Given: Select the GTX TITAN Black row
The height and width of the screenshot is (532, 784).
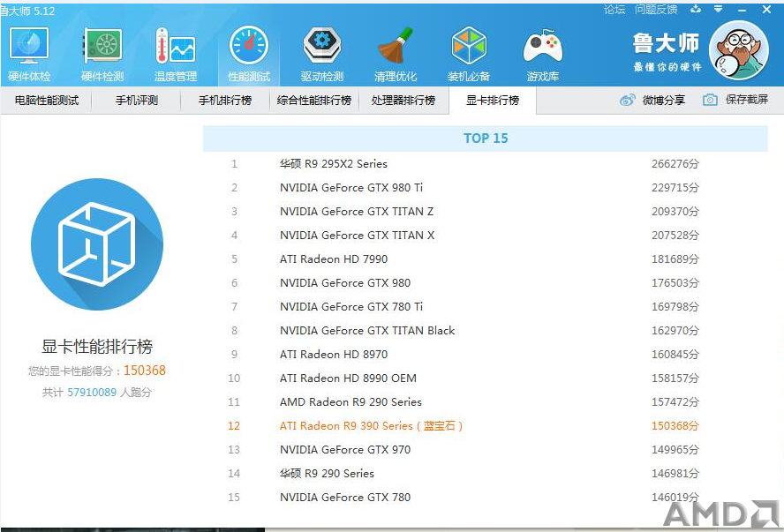Looking at the screenshot, I should pyautogui.click(x=486, y=331).
